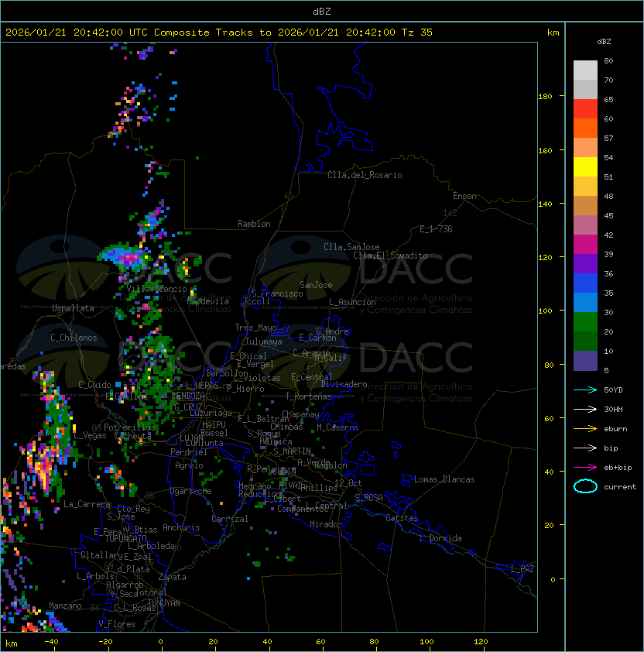This screenshot has width=644, height=652.
Task: Click the Clla.del_Rosario place label
Action: tap(365, 175)
